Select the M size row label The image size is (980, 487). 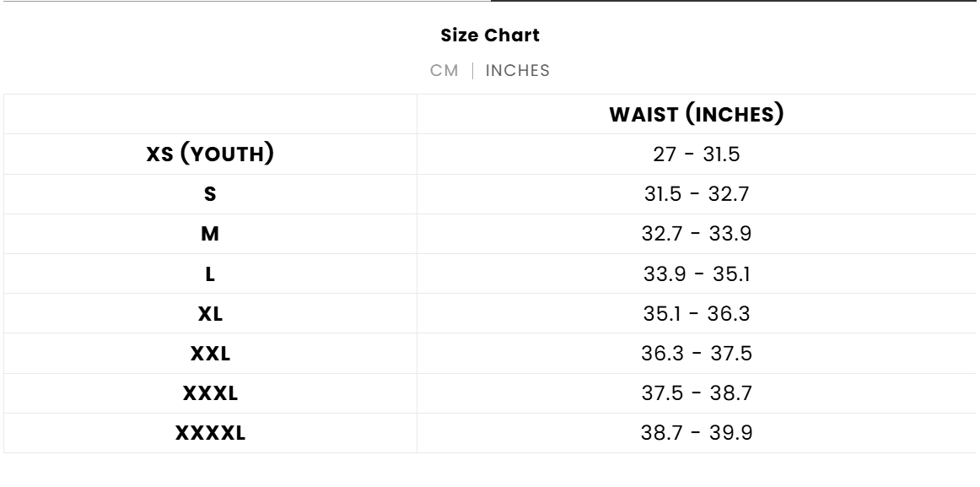(x=210, y=234)
